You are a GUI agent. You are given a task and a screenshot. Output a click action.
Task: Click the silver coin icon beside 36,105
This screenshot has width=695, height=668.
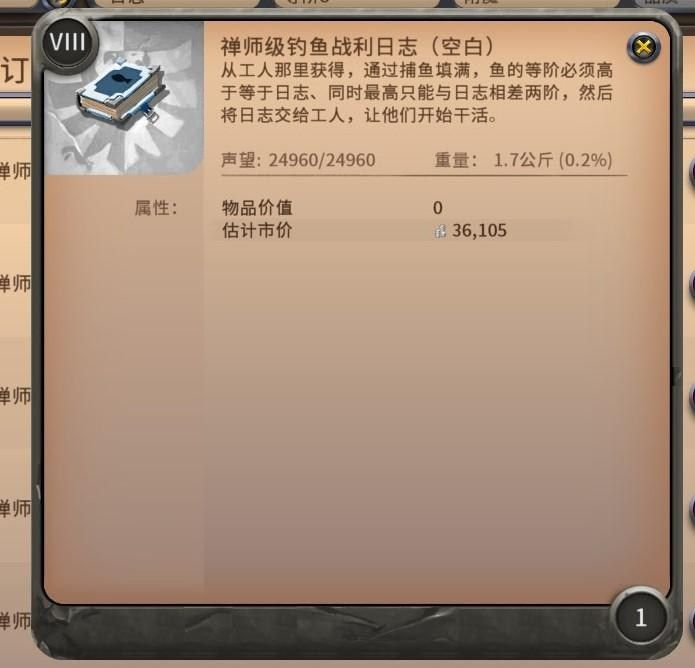tap(440, 231)
